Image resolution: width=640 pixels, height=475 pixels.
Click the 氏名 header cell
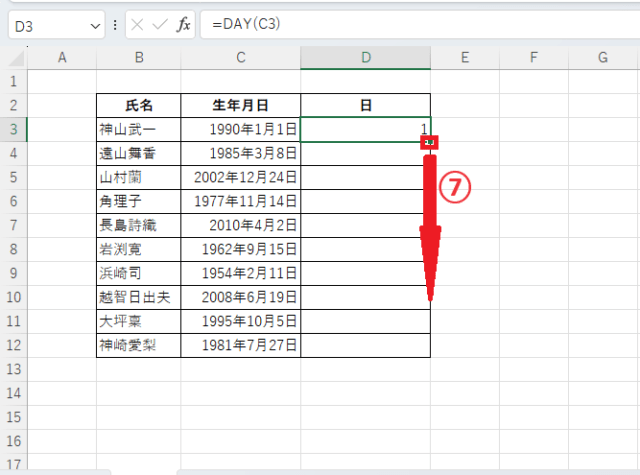[138, 105]
